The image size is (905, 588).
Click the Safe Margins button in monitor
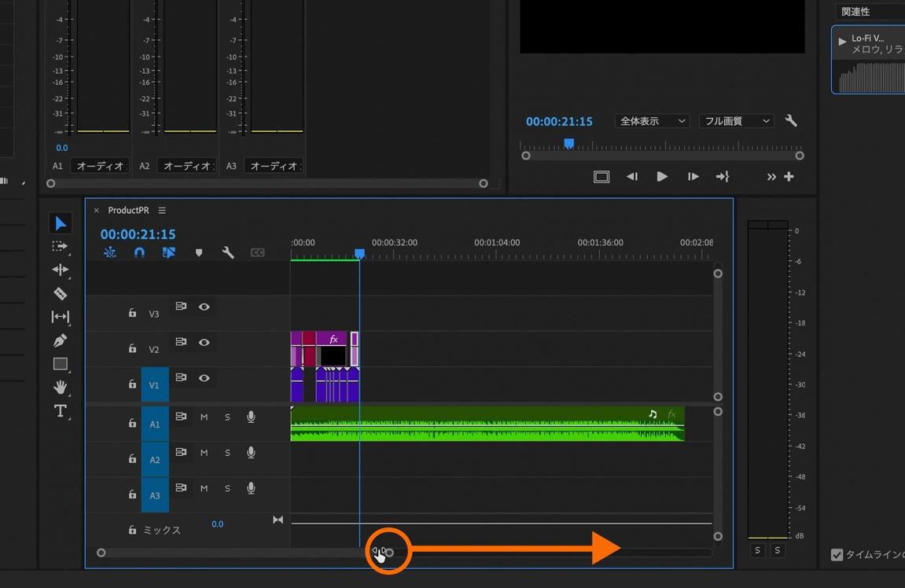(x=601, y=177)
